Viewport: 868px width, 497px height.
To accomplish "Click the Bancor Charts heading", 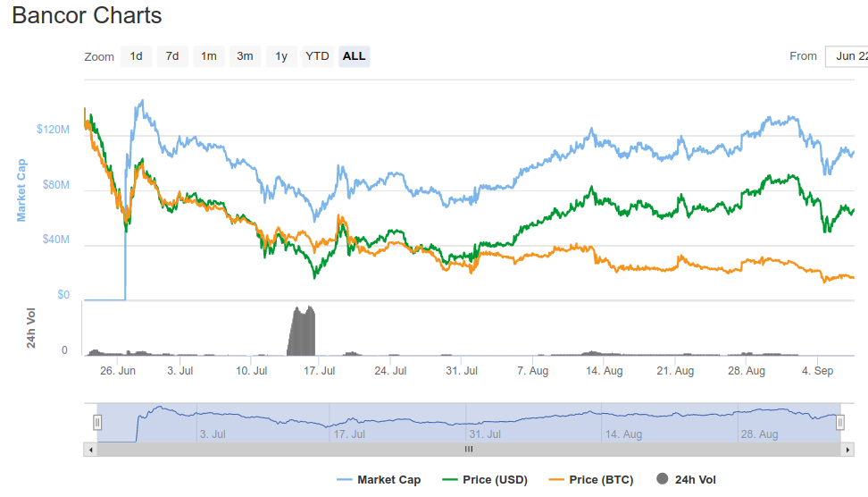I will click(x=87, y=15).
